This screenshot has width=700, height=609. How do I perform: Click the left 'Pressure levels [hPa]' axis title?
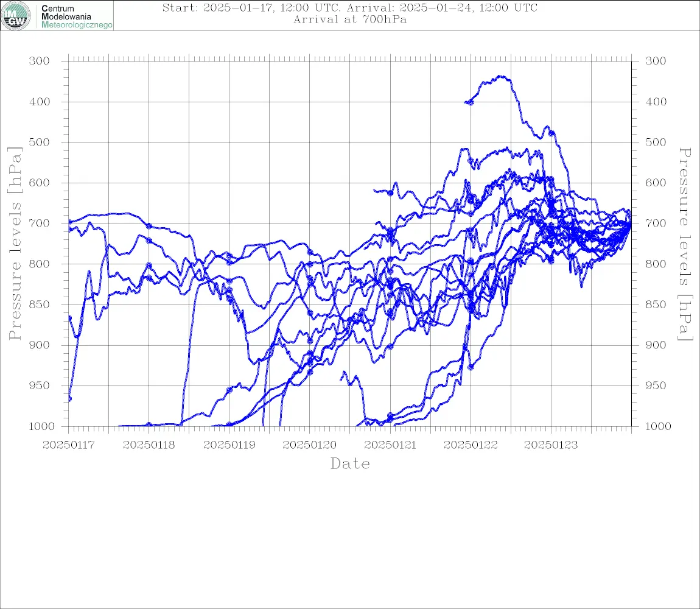pyautogui.click(x=15, y=244)
